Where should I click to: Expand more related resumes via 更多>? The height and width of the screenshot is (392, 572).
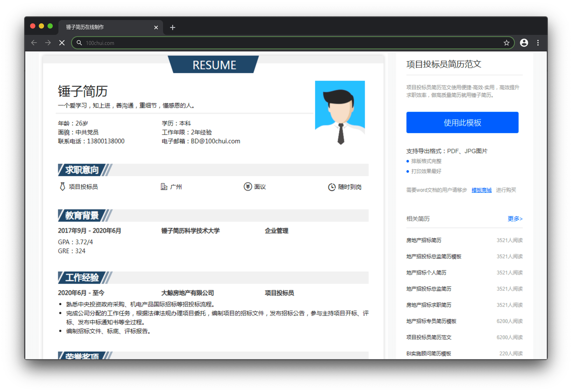point(515,219)
